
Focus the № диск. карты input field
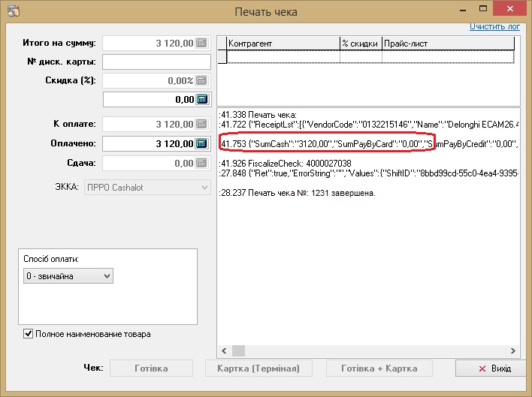tap(156, 62)
